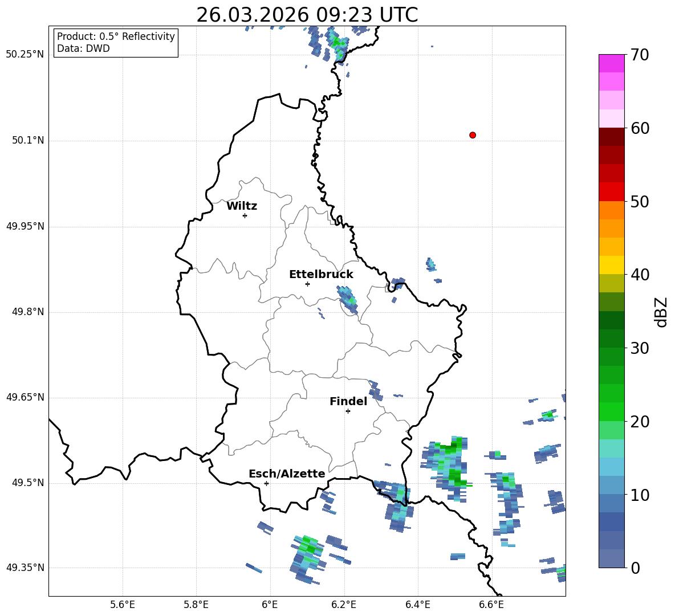
Task: Click the Findel station cross marker
Action: coord(348,411)
